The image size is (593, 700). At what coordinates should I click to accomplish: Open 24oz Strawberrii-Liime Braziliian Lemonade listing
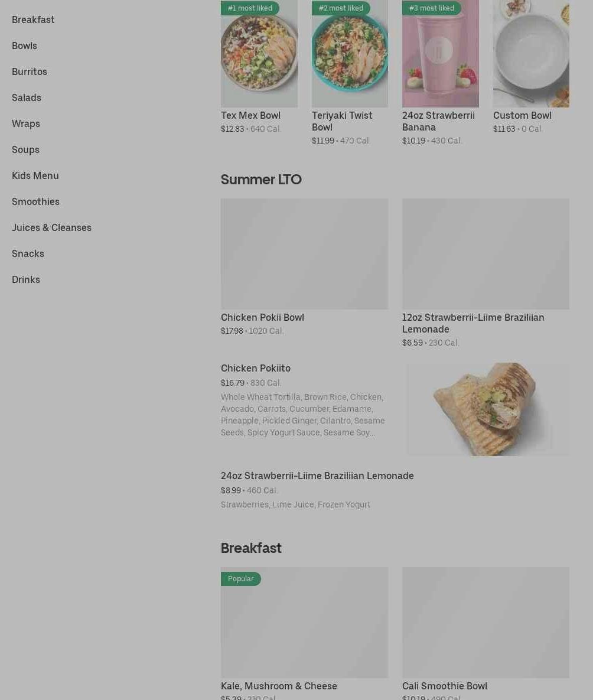coord(317,476)
